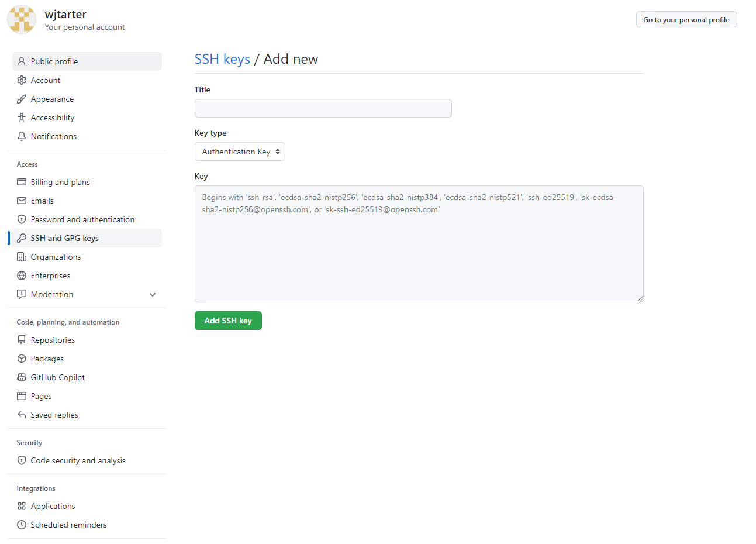
Task: Click the wjtarter username heading
Action: coord(65,14)
